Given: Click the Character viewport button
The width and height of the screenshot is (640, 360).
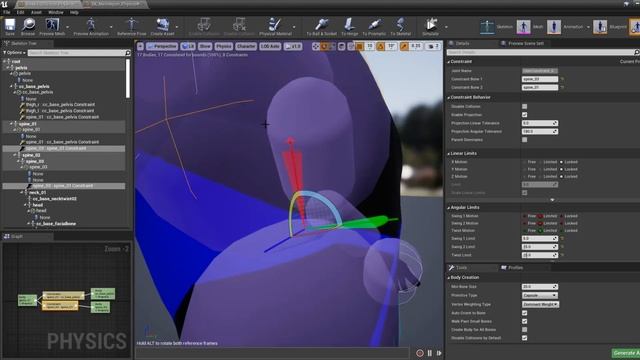Looking at the screenshot, I should [246, 47].
